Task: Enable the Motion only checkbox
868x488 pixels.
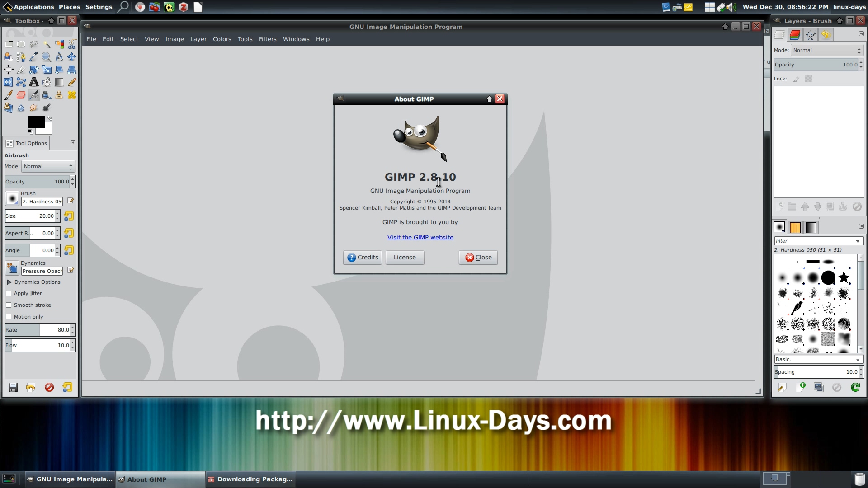Action: tap(9, 317)
